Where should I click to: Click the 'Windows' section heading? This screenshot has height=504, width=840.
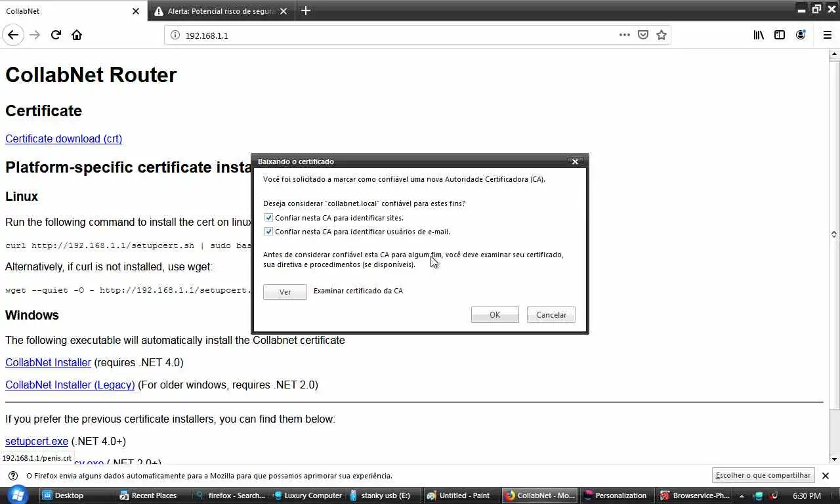(x=32, y=315)
